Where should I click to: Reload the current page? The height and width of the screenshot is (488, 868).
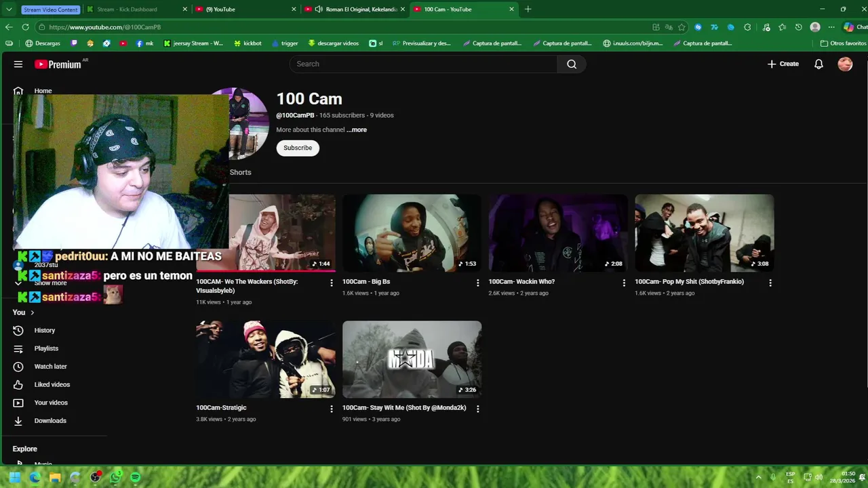click(x=25, y=27)
